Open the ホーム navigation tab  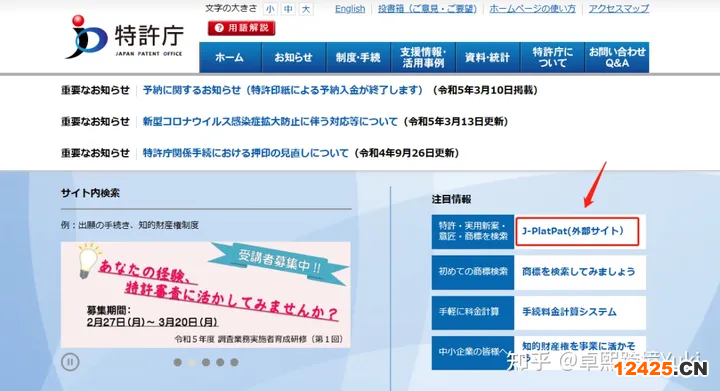[230, 57]
